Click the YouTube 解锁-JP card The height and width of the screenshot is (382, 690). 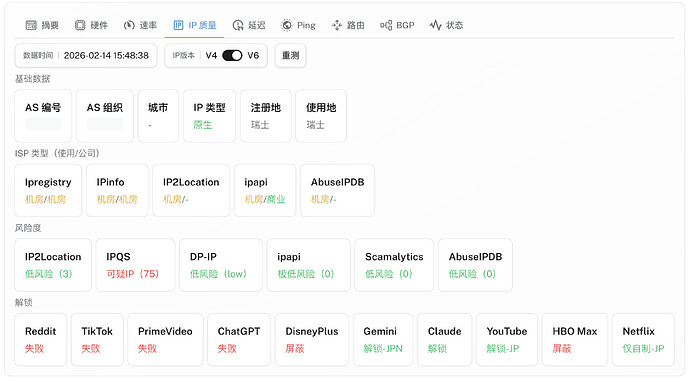(x=507, y=340)
